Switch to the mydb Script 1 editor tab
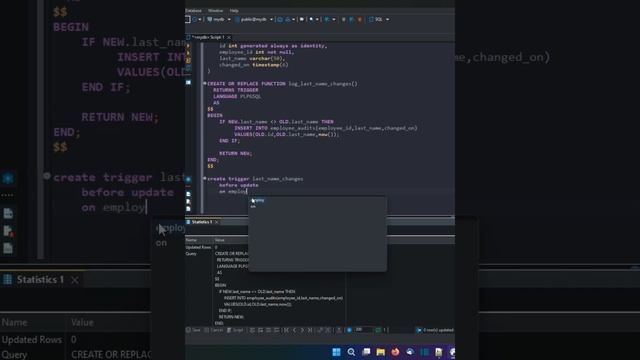640x360 pixels. click(x=208, y=37)
